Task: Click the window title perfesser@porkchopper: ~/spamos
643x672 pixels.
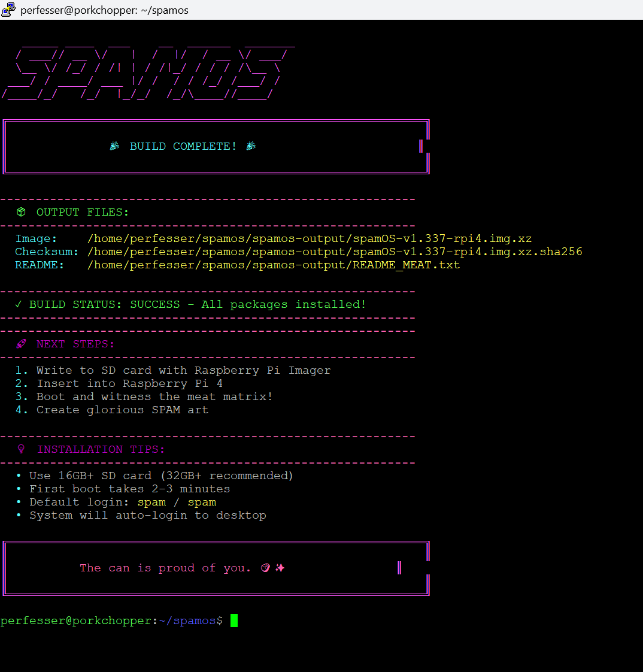Action: click(x=105, y=10)
